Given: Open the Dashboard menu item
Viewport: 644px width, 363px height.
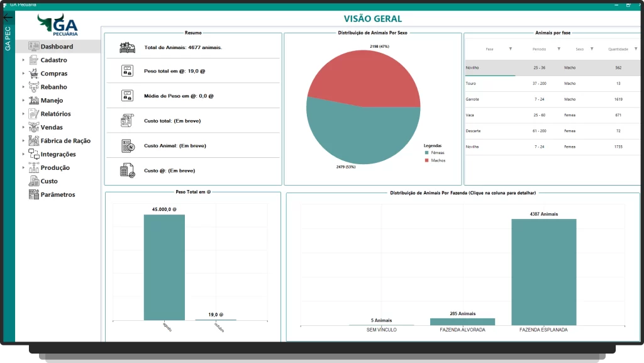Looking at the screenshot, I should pyautogui.click(x=57, y=47).
